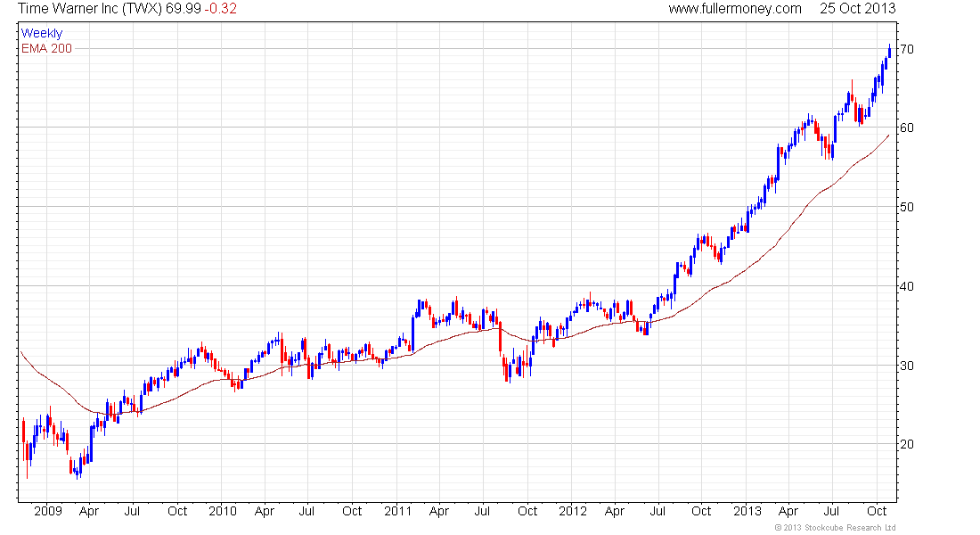Viewport: 980px width, 535px height.
Task: Click the 2011 year label on time axis
Action: (398, 511)
